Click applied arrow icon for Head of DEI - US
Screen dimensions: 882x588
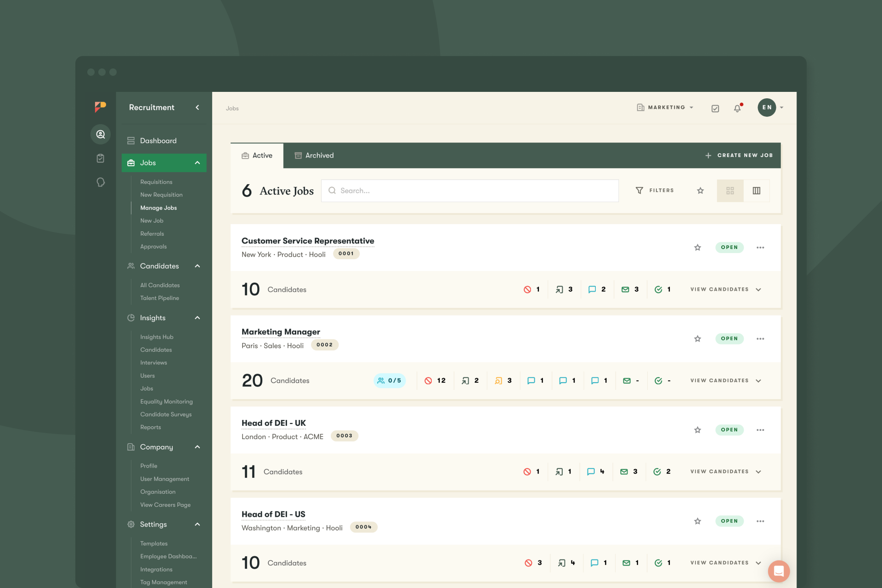point(561,563)
